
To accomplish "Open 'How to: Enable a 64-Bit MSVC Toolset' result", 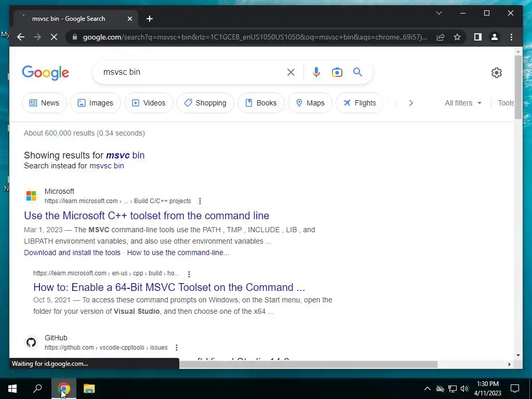I will click(x=169, y=287).
